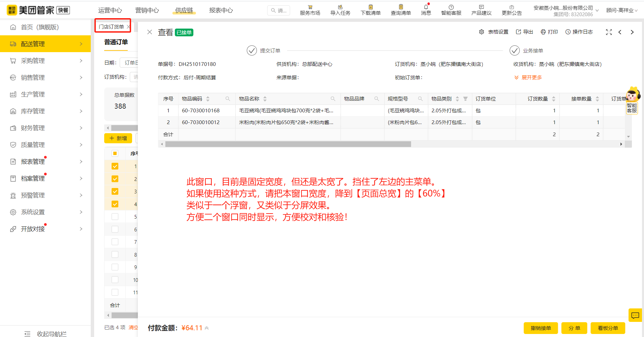The image size is (644, 337).
Task: Toggle the select-all checkbox in the table header
Action: point(115,153)
